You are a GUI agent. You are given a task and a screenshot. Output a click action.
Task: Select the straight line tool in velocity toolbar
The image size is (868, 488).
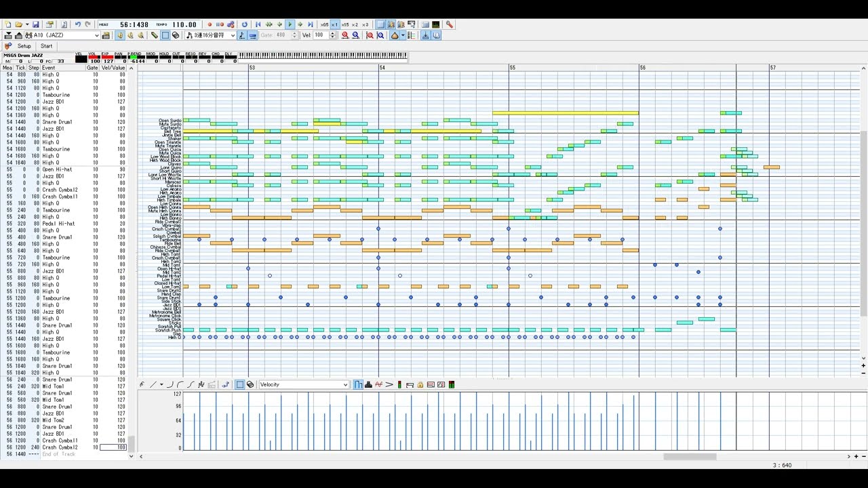153,384
